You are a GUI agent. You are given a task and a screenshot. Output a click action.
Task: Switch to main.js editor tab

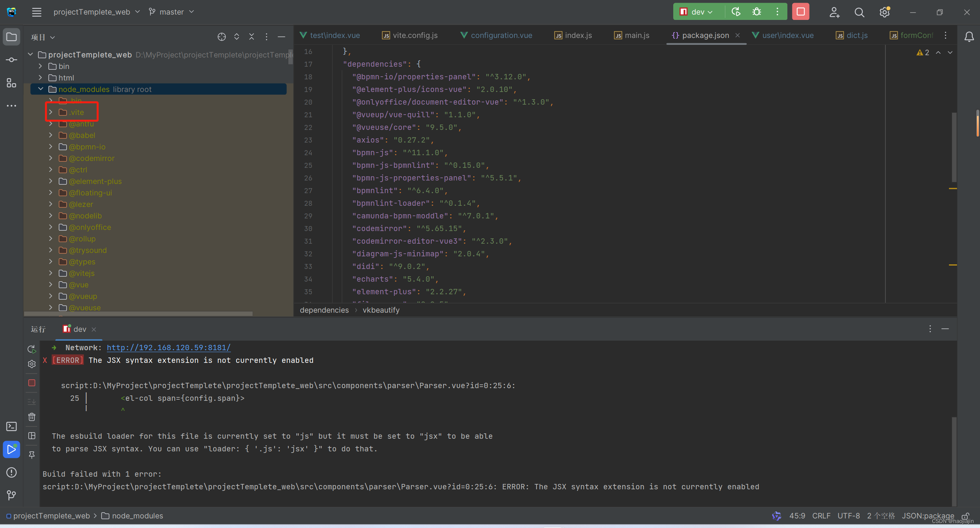[x=636, y=35]
